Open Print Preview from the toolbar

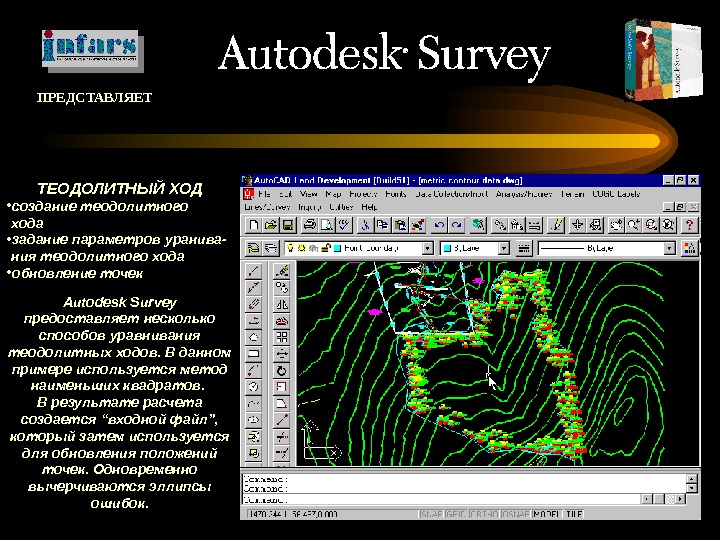[327, 225]
